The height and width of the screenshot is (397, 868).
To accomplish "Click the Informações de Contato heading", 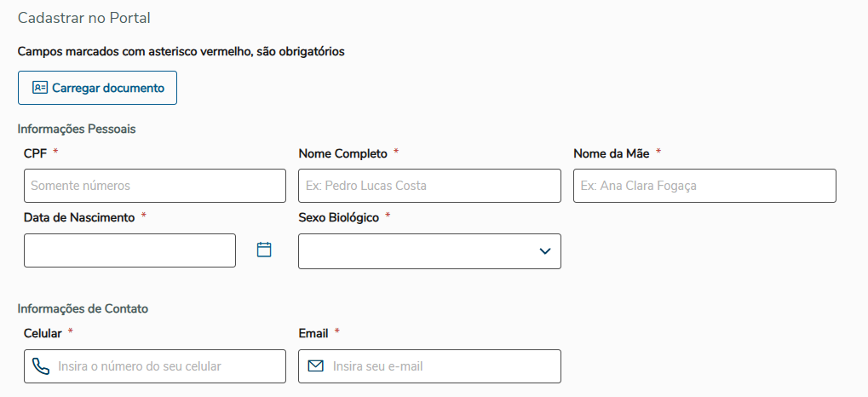I will click(x=83, y=308).
